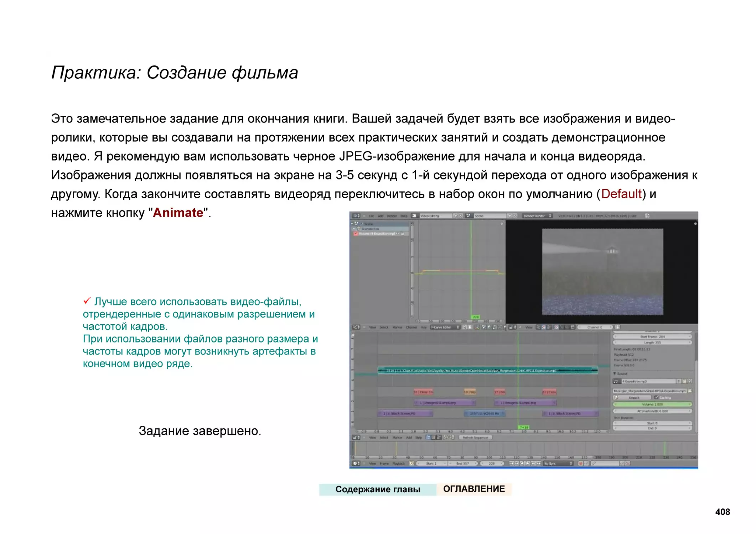
Task: Click the scene browse icon beside Scene field
Action: tap(468, 216)
